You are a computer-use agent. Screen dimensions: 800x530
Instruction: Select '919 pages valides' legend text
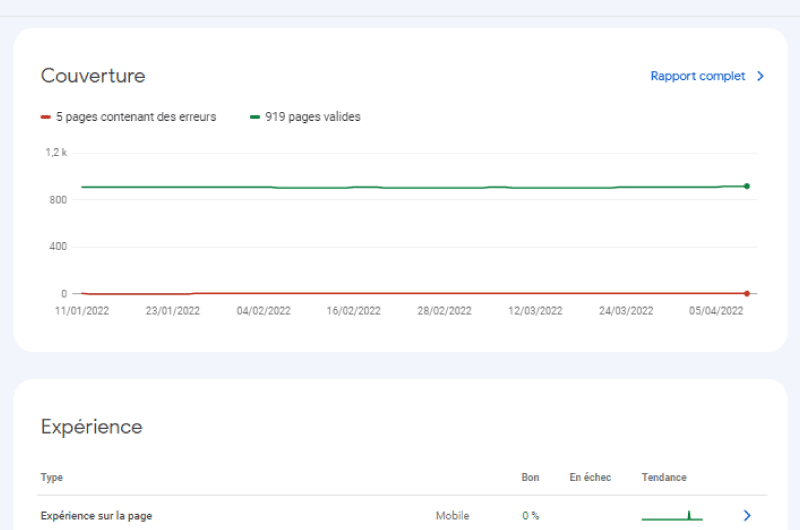pos(313,117)
